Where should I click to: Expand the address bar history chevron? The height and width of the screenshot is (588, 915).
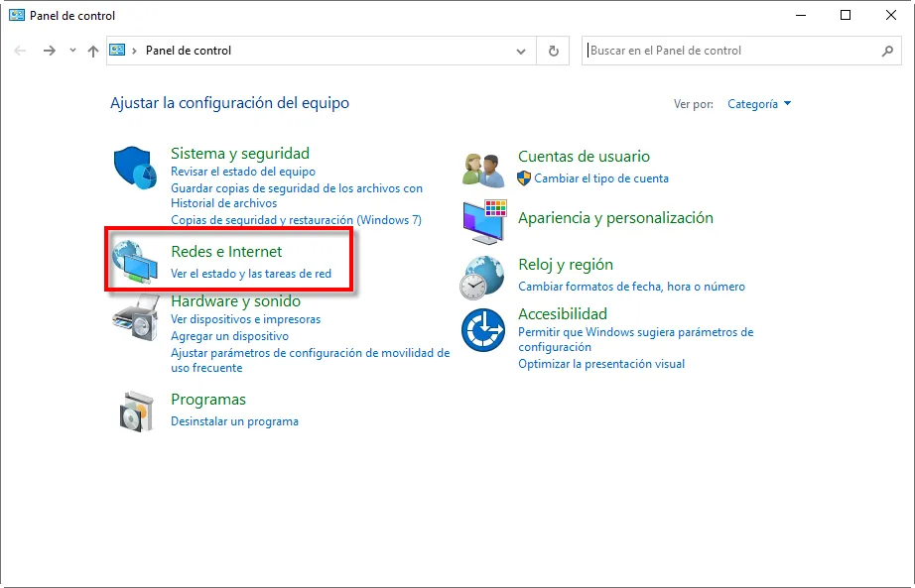tap(521, 52)
